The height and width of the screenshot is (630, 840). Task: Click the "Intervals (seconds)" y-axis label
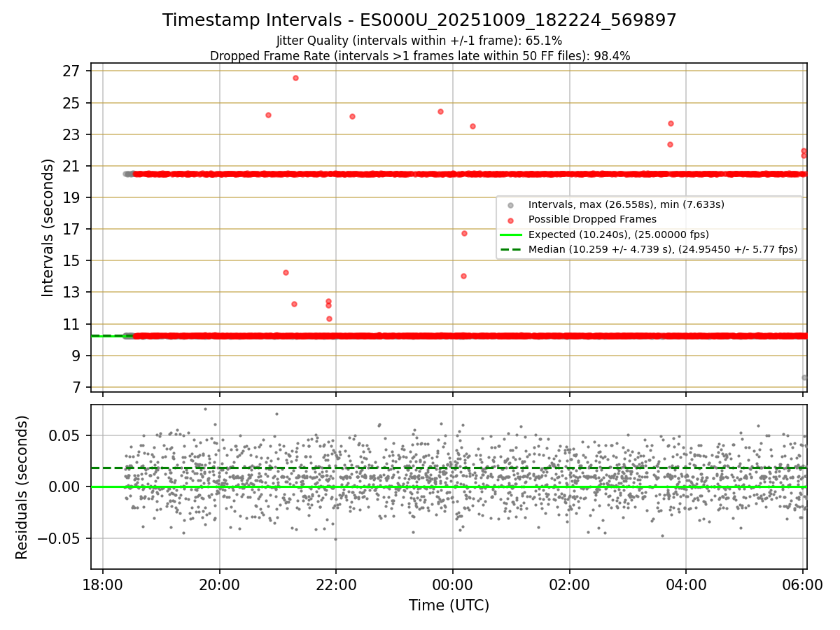[48, 227]
